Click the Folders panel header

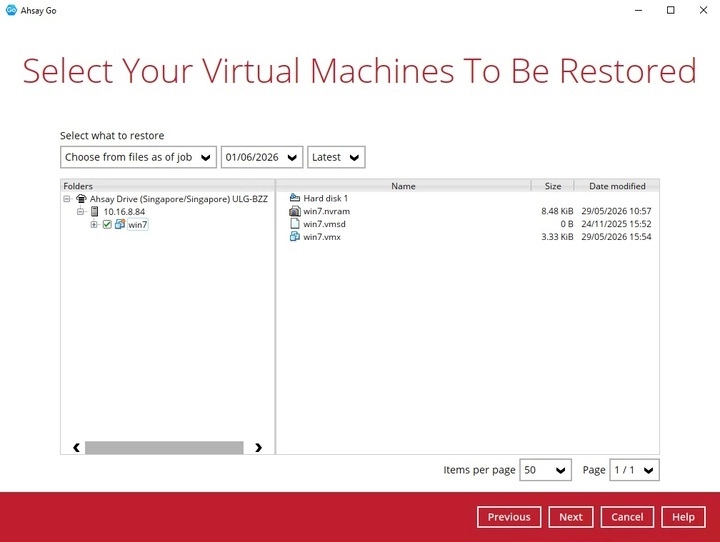pyautogui.click(x=168, y=186)
